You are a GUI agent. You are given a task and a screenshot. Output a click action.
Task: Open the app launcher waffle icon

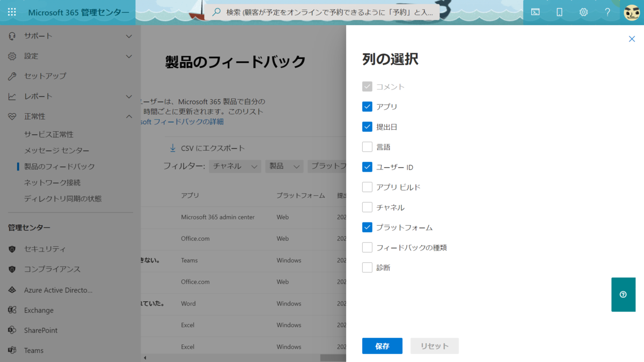[x=12, y=12]
